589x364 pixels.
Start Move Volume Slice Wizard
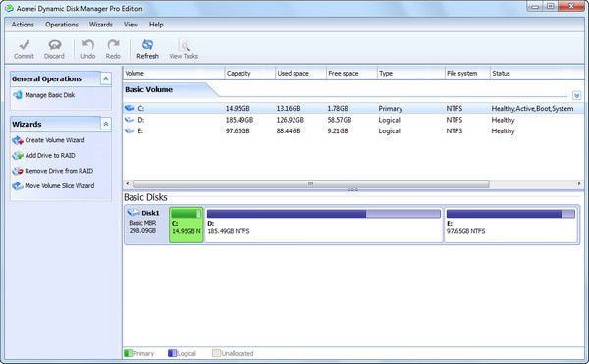tap(59, 185)
